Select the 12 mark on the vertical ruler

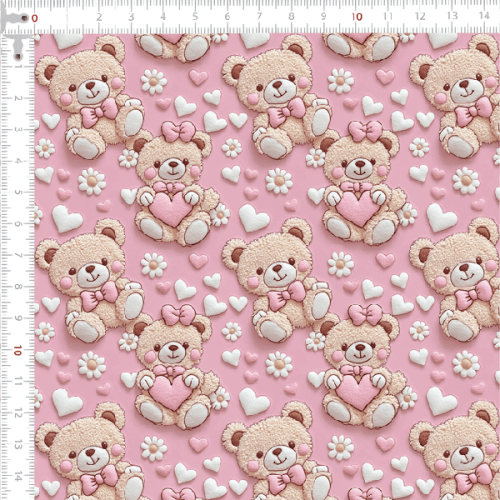[x=18, y=413]
